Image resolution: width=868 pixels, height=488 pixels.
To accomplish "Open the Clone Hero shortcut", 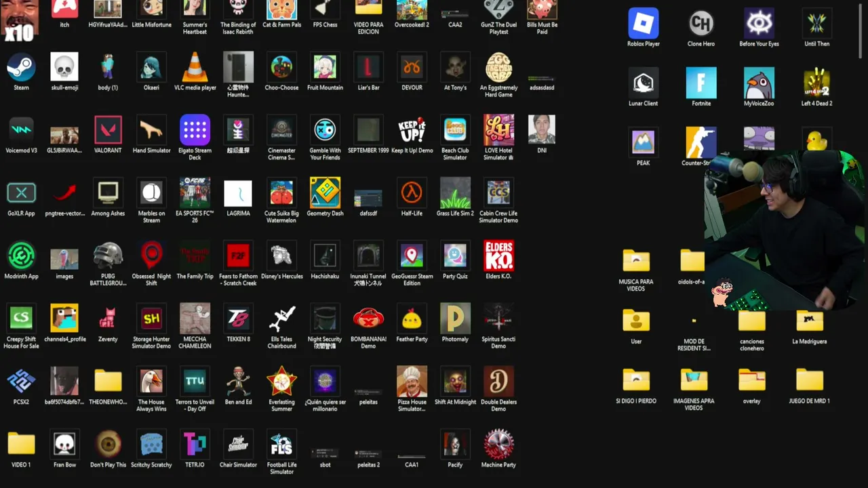I will [x=701, y=23].
